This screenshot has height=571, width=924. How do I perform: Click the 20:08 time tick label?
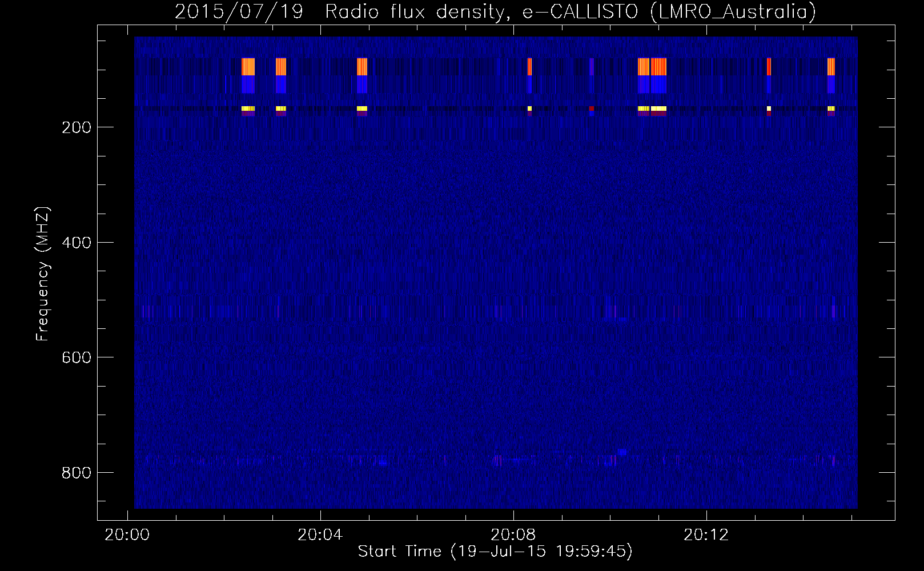(513, 535)
